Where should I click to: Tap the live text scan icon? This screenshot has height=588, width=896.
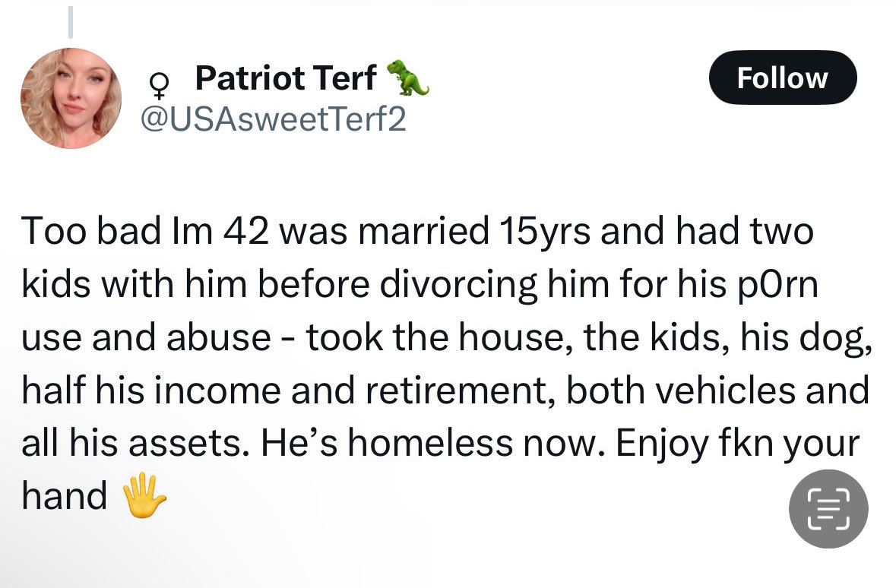pos(828,509)
